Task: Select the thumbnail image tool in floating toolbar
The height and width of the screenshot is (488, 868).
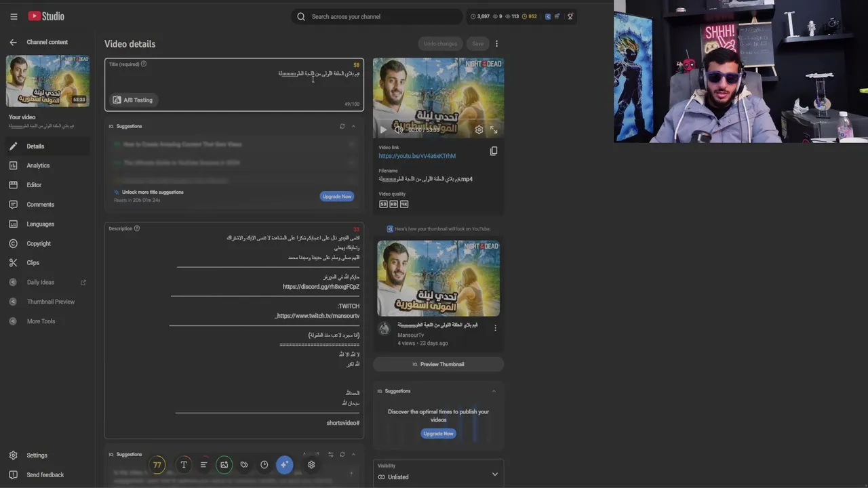Action: (x=224, y=465)
